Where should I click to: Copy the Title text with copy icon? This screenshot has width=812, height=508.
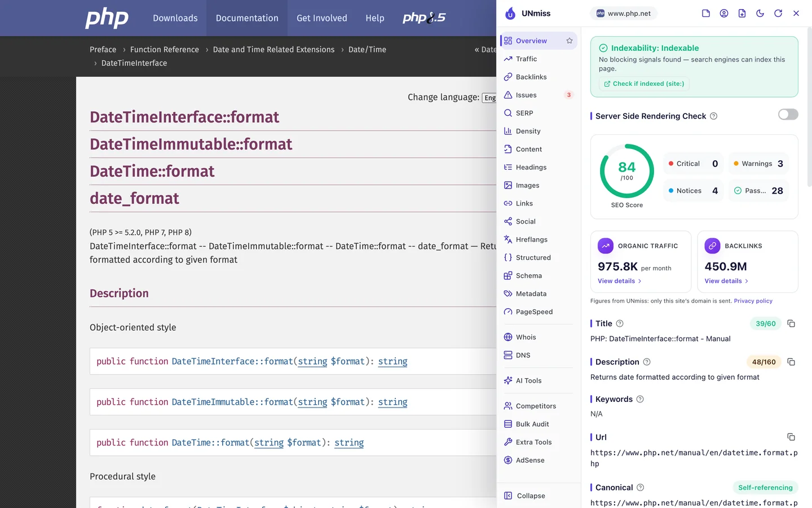[x=791, y=323]
